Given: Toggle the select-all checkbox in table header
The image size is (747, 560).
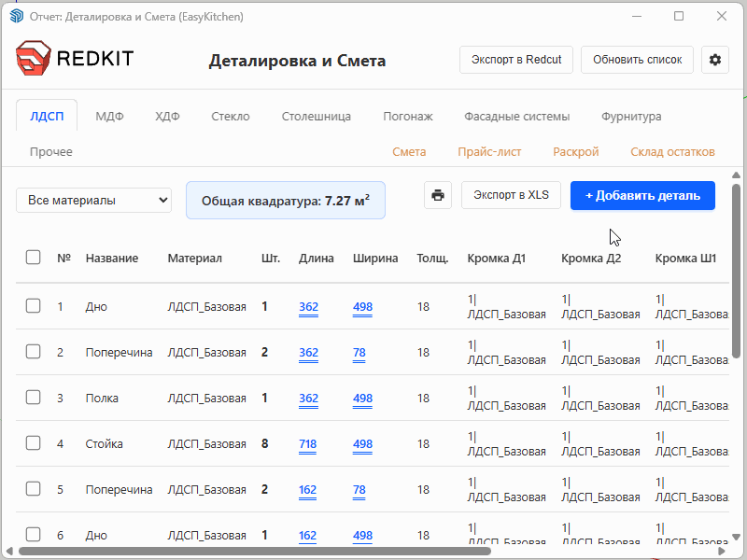Looking at the screenshot, I should 33,258.
